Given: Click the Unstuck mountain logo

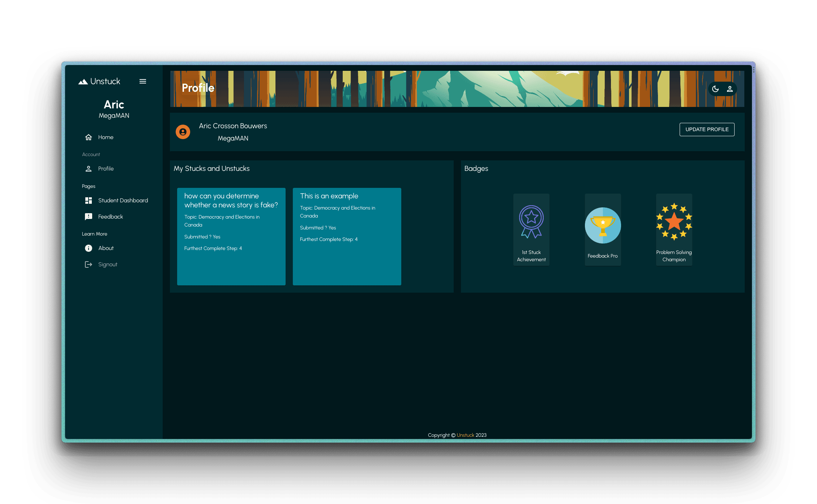Looking at the screenshot, I should (x=83, y=82).
